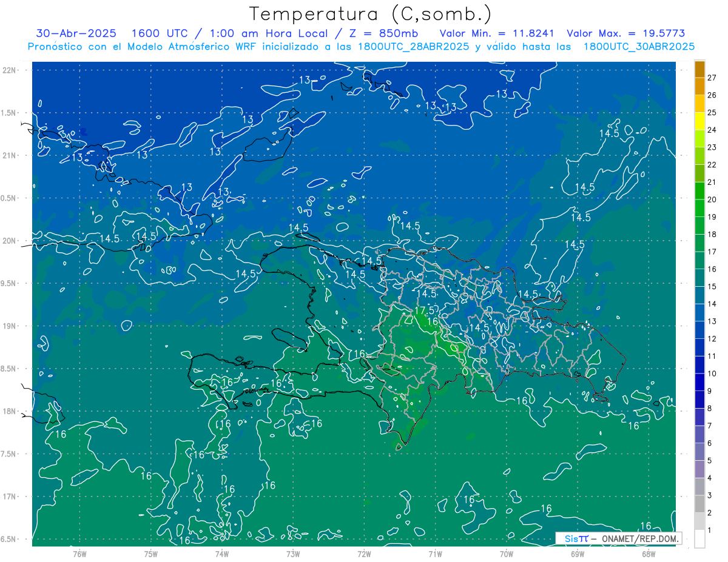Pick the gray swatch between 2 and 3
Screen dimensions: 728x562
coord(699,504)
